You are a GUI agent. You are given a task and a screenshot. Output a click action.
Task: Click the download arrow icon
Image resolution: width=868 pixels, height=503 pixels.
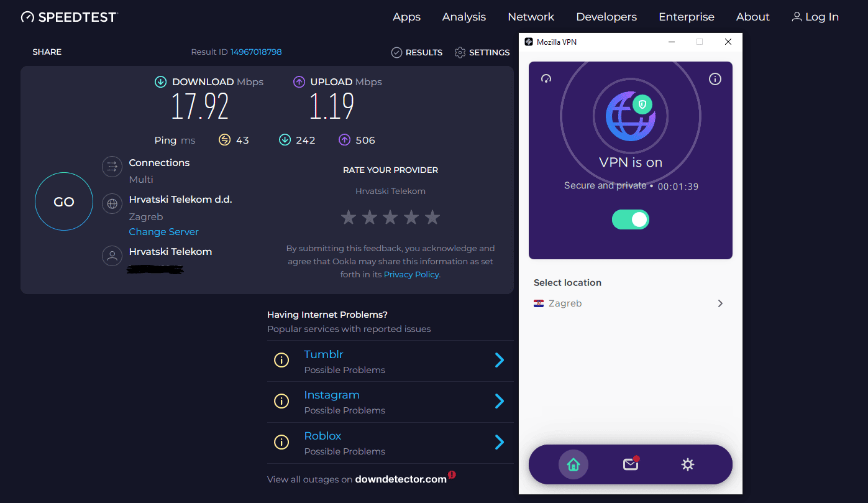(161, 81)
